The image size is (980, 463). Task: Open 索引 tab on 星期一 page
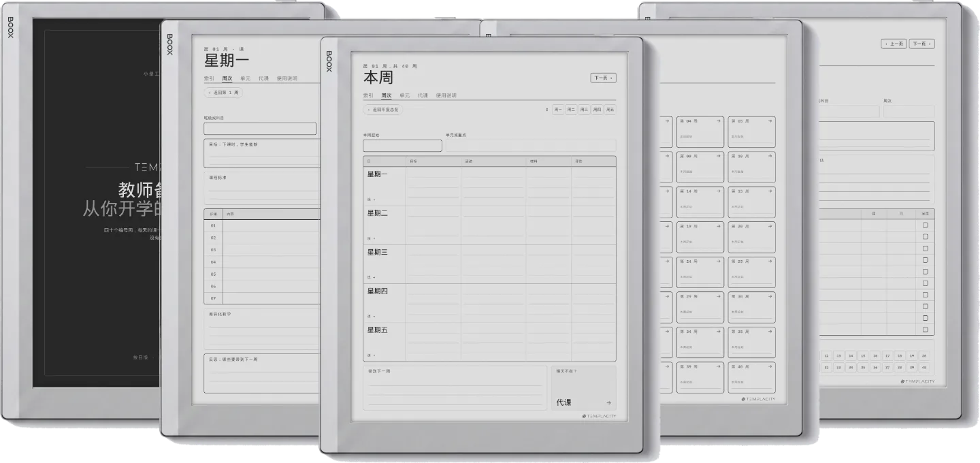(209, 78)
